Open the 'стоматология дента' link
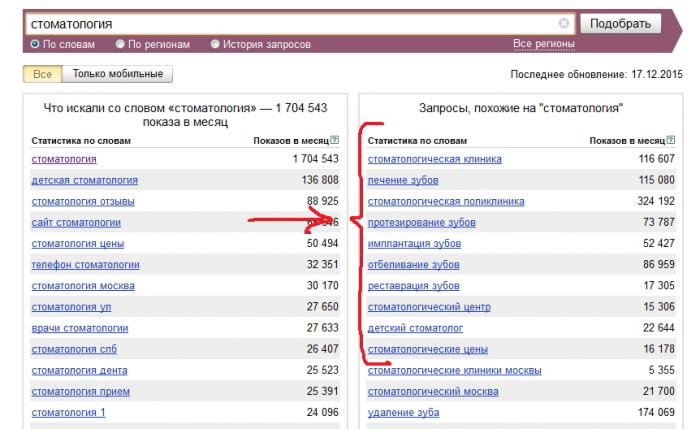The width and height of the screenshot is (700, 429). [79, 371]
